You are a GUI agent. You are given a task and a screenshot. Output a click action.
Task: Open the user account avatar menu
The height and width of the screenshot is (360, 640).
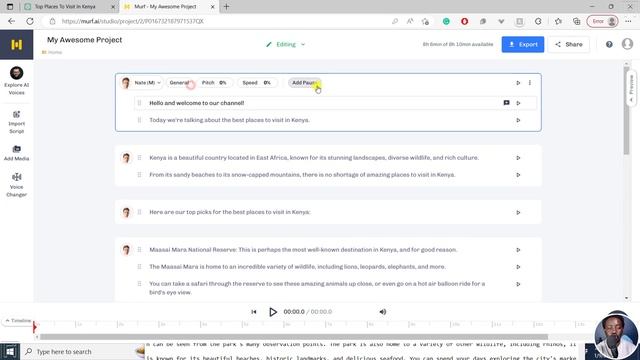tap(627, 44)
